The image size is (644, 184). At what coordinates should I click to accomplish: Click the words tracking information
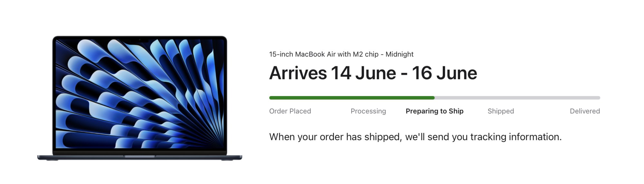[x=516, y=137]
